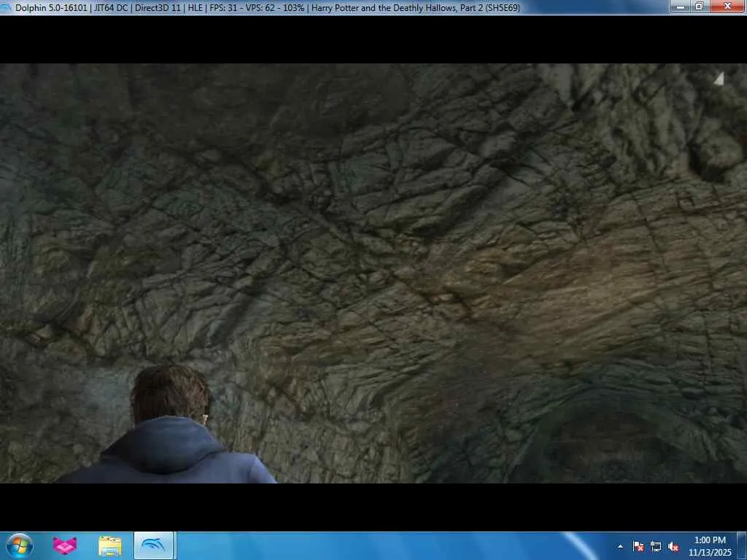Select the Dolphin emulator taskbar button
Screen dimensions: 747x560
coord(153,545)
